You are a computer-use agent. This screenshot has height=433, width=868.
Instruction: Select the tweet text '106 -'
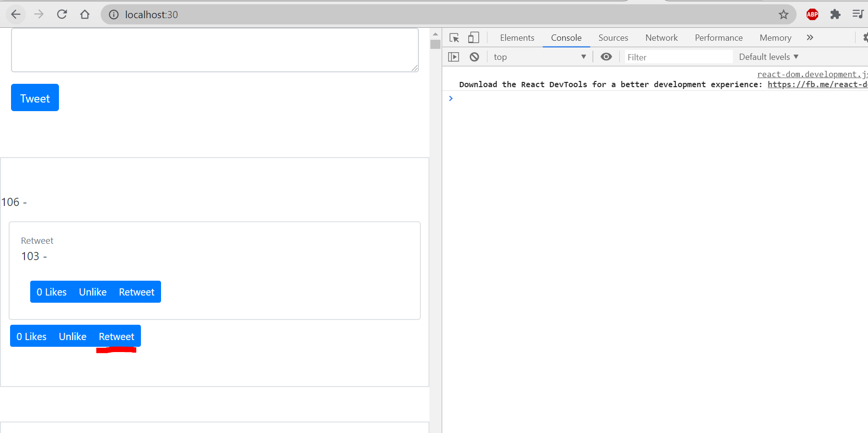click(x=14, y=202)
